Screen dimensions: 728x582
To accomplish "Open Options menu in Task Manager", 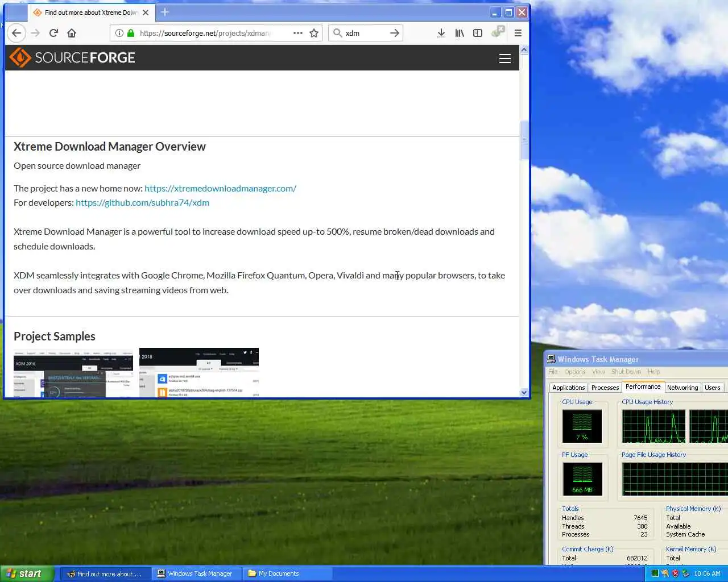I will click(x=575, y=372).
